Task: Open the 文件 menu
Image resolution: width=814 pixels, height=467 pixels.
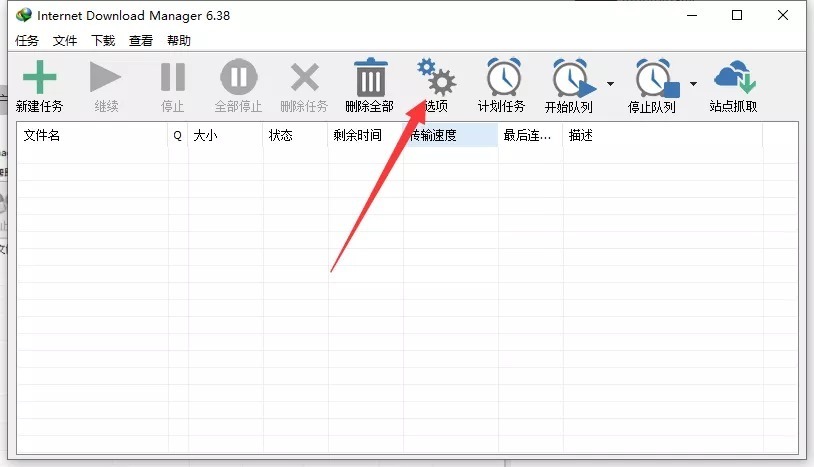Action: click(x=65, y=40)
